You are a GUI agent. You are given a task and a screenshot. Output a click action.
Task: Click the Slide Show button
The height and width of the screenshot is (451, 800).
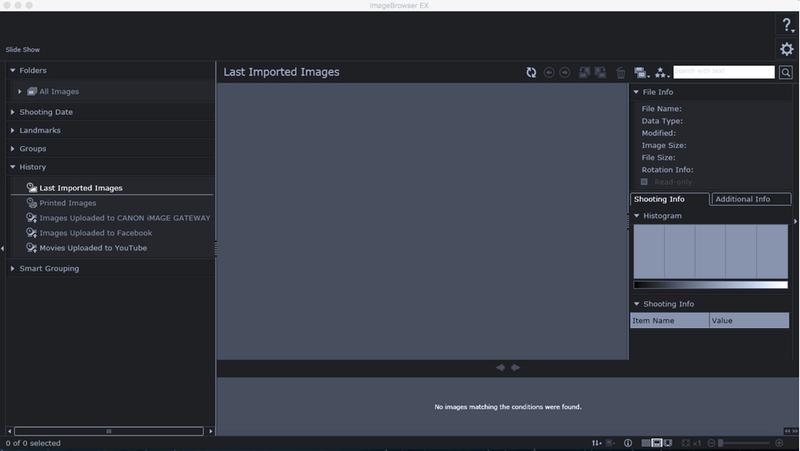point(23,50)
